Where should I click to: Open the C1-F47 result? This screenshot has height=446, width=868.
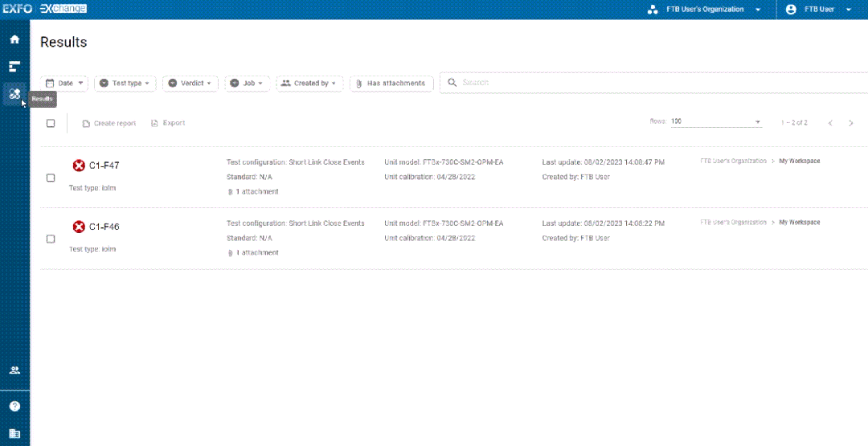104,166
